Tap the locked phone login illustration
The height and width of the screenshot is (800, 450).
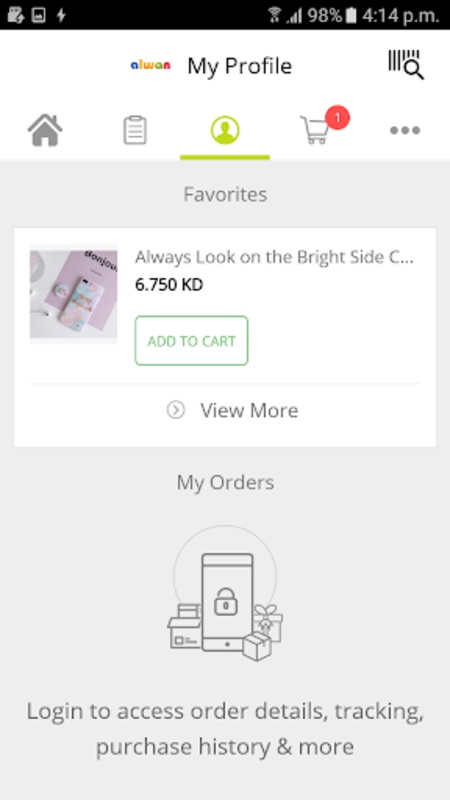225,594
